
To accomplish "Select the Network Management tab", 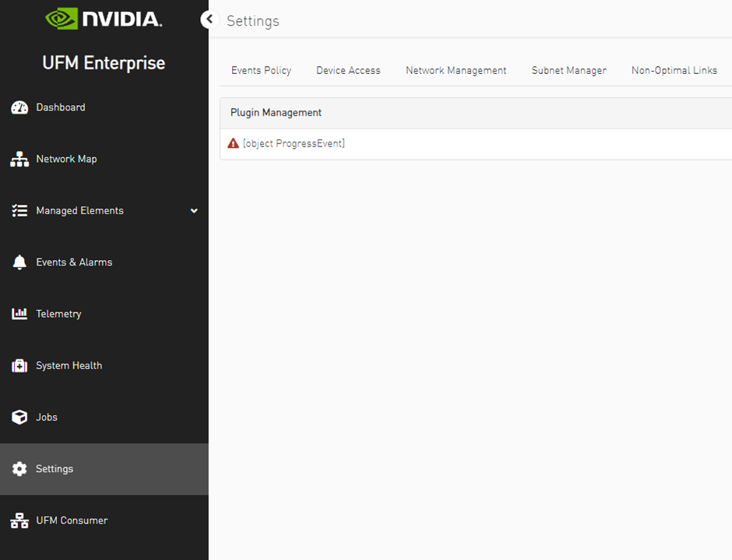I will click(456, 70).
